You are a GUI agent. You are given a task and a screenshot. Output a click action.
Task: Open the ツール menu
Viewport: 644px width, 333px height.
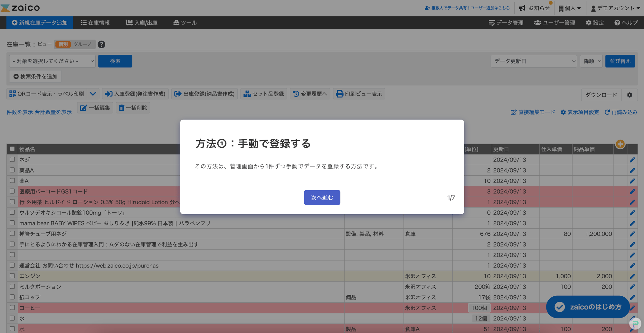(185, 23)
